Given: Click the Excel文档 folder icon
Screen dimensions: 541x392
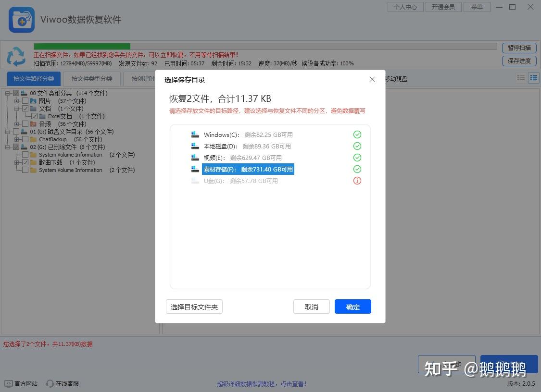Looking at the screenshot, I should [x=42, y=116].
